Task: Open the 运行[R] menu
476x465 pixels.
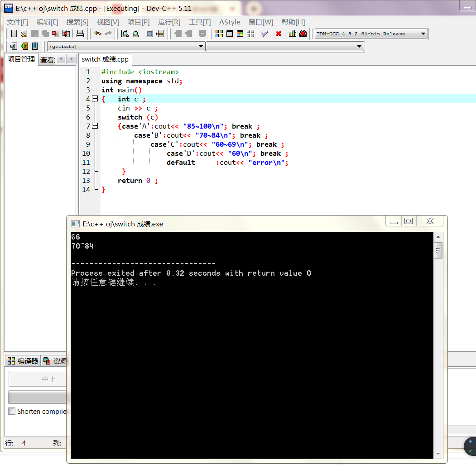Action: click(169, 22)
